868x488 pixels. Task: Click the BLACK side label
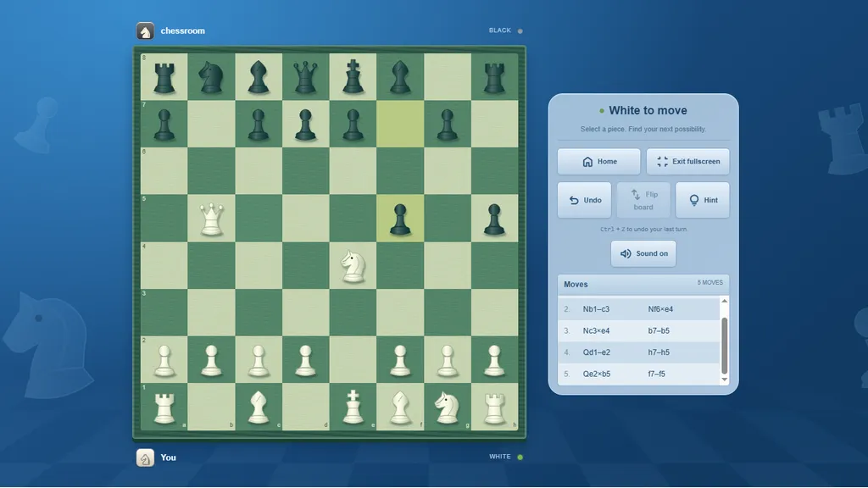pos(500,30)
